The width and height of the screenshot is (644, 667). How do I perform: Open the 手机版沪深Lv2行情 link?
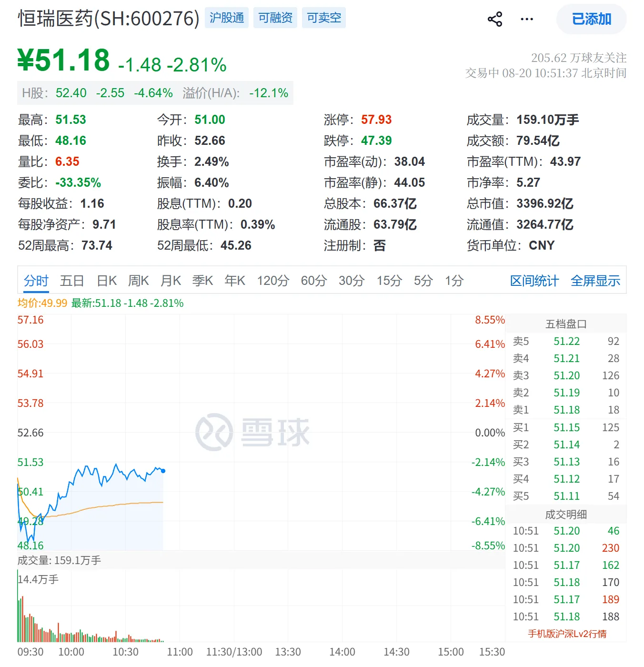567,634
